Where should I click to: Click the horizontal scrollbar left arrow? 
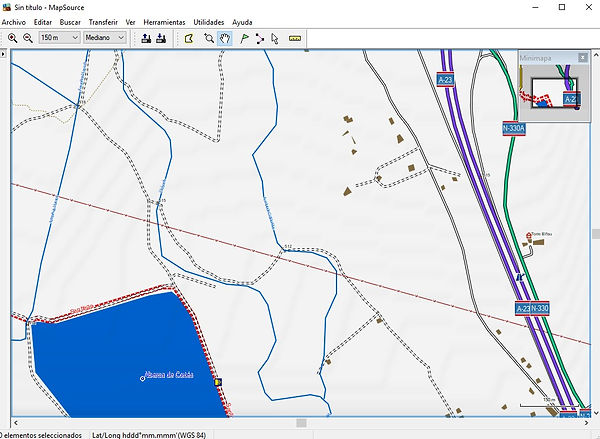pyautogui.click(x=16, y=423)
